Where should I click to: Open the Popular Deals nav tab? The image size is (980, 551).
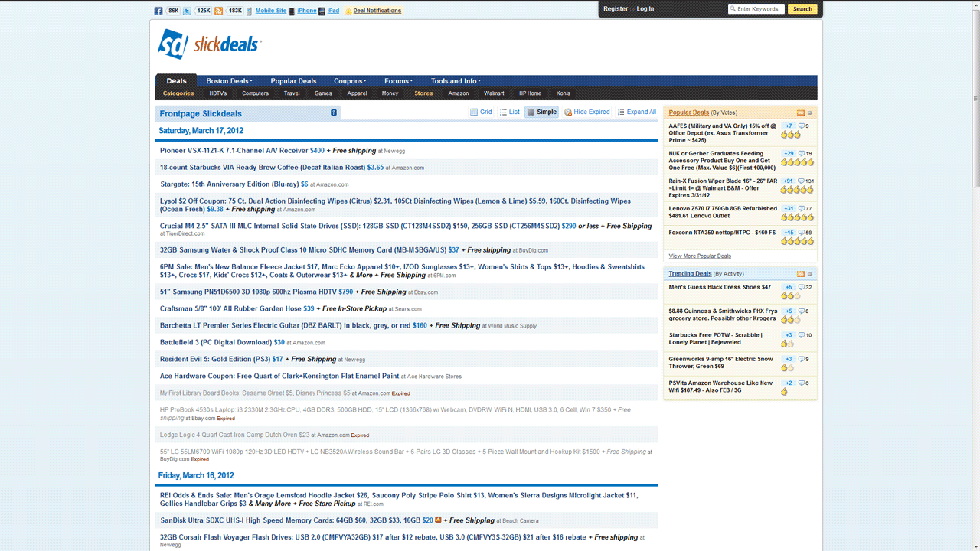click(293, 81)
